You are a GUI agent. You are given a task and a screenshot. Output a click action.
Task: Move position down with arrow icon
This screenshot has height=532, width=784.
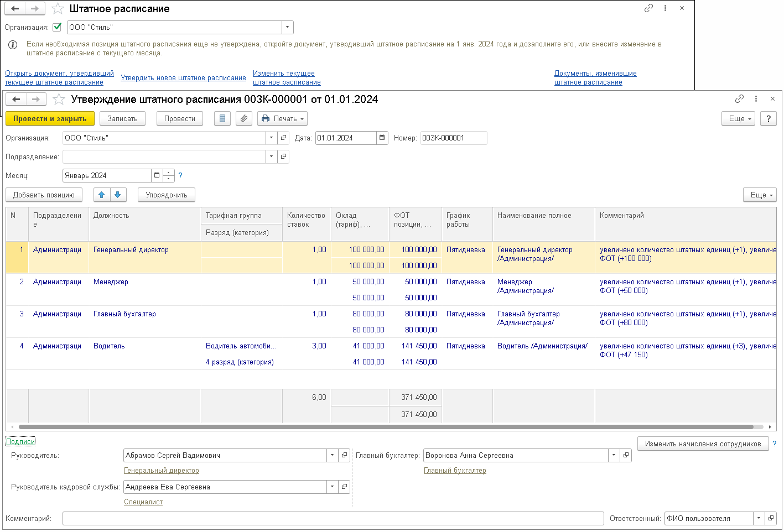click(118, 195)
